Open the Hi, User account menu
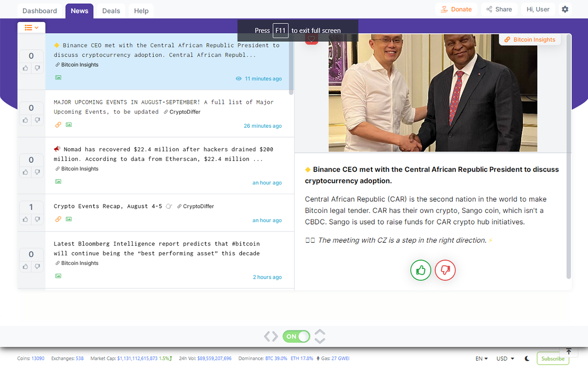The height and width of the screenshot is (368, 588). tap(538, 9)
